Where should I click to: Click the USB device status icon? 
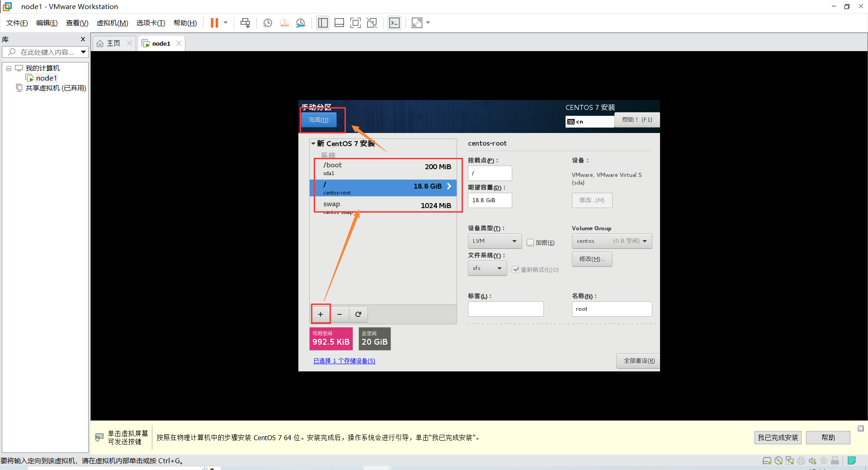835,461
